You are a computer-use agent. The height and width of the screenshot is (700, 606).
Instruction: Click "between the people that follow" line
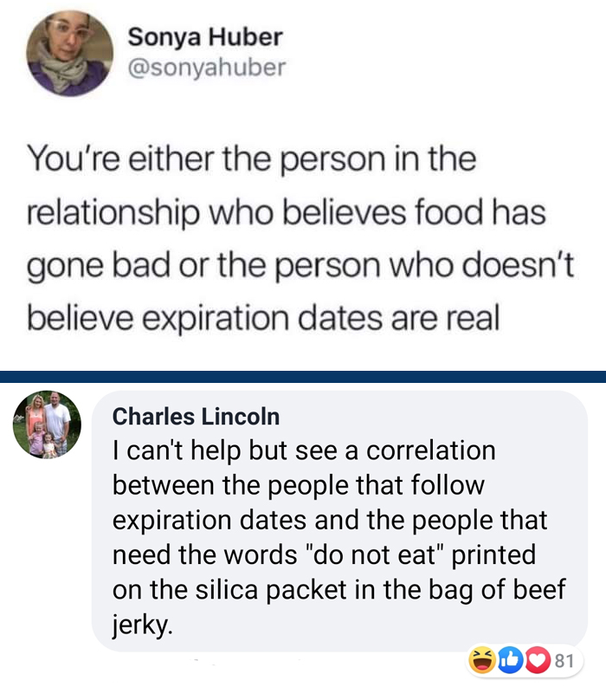click(298, 485)
